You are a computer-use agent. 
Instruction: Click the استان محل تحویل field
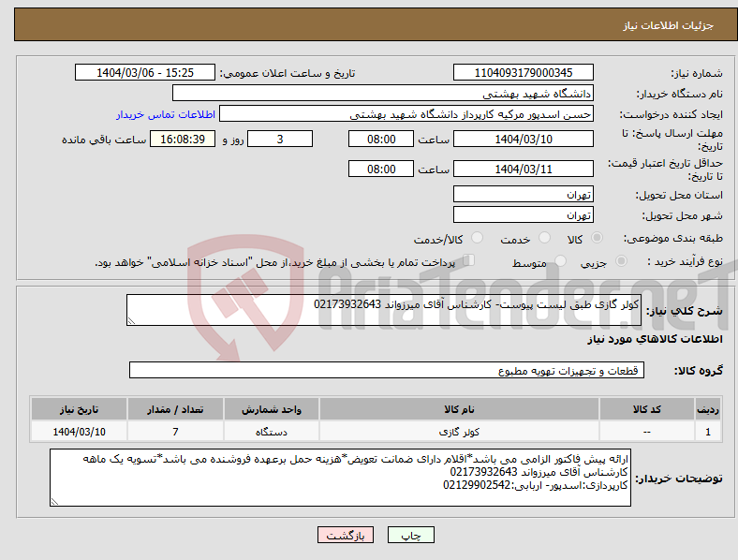[524, 194]
